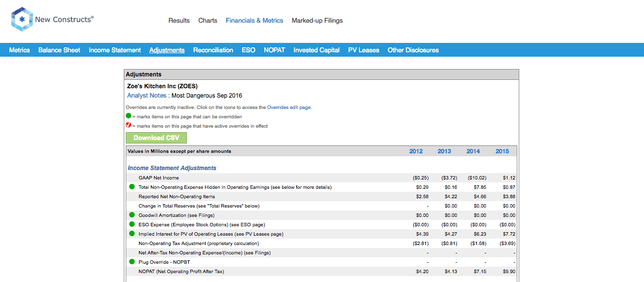Click Implied Interest 2015 value $7.72
The width and height of the screenshot is (644, 282).
click(509, 234)
